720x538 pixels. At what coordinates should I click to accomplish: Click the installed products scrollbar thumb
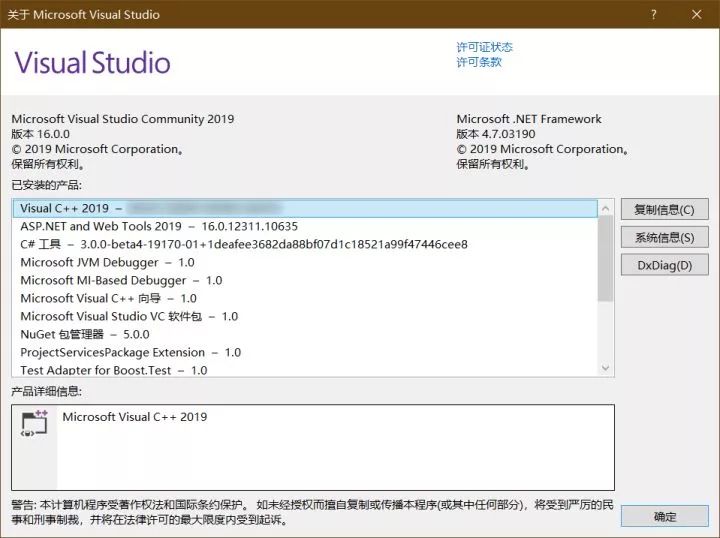point(606,258)
